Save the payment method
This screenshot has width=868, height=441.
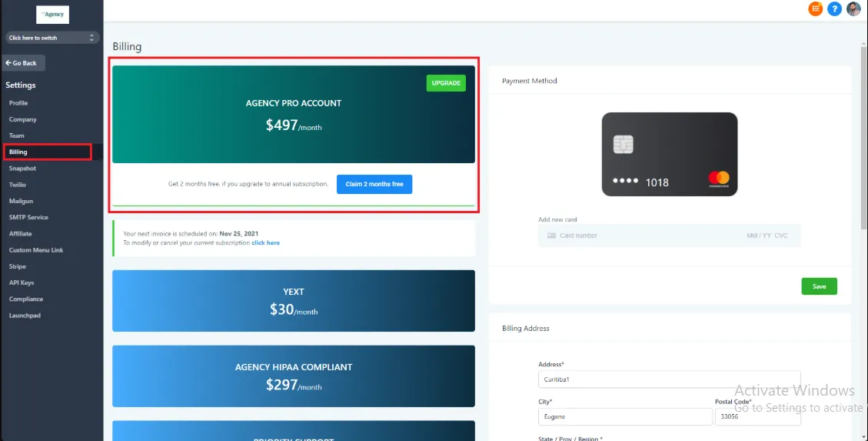click(820, 286)
